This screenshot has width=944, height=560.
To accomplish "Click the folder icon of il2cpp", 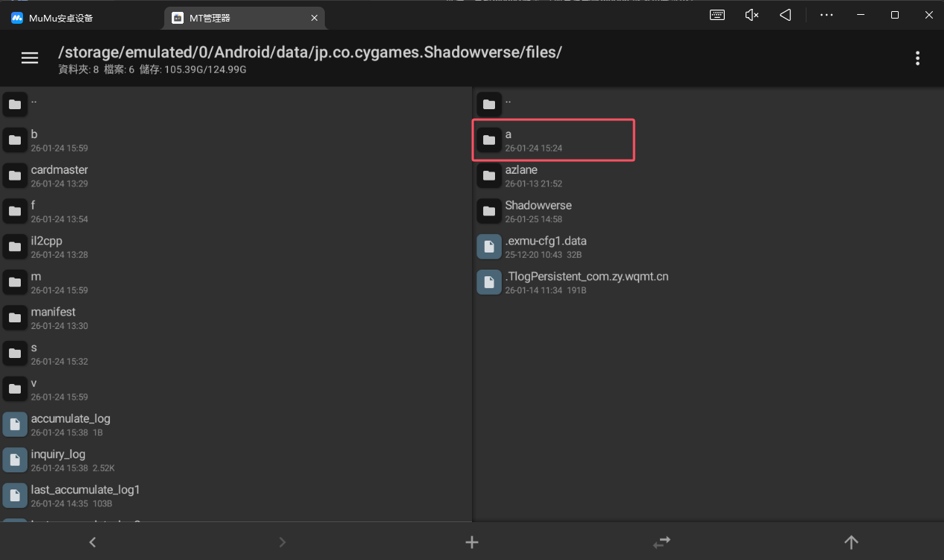I will (15, 247).
